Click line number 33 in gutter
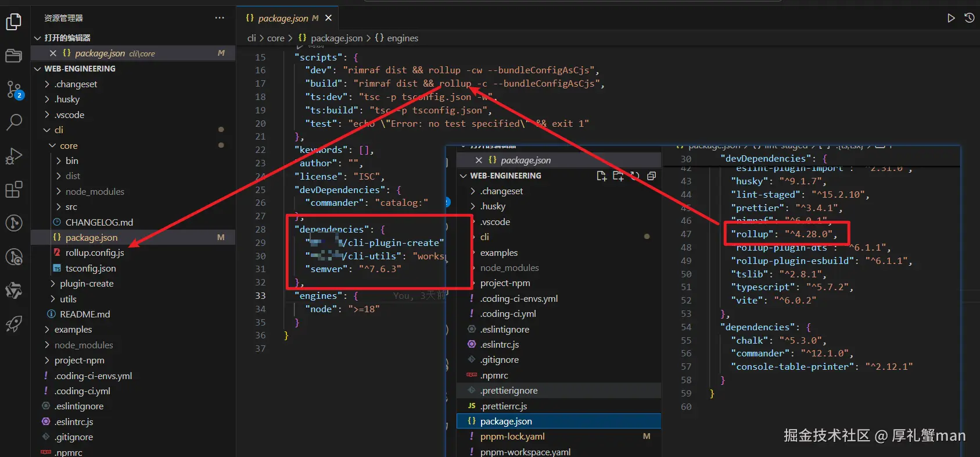Image resolution: width=980 pixels, height=457 pixels. 260,295
